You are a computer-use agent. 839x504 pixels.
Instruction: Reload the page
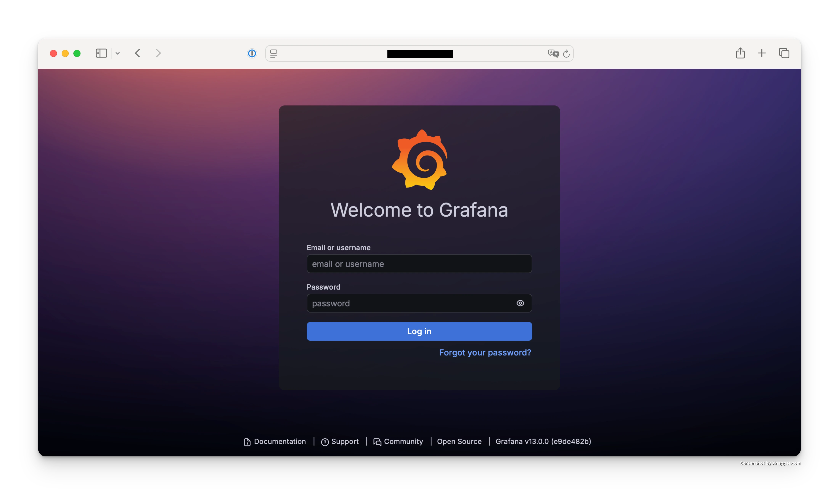click(x=566, y=54)
